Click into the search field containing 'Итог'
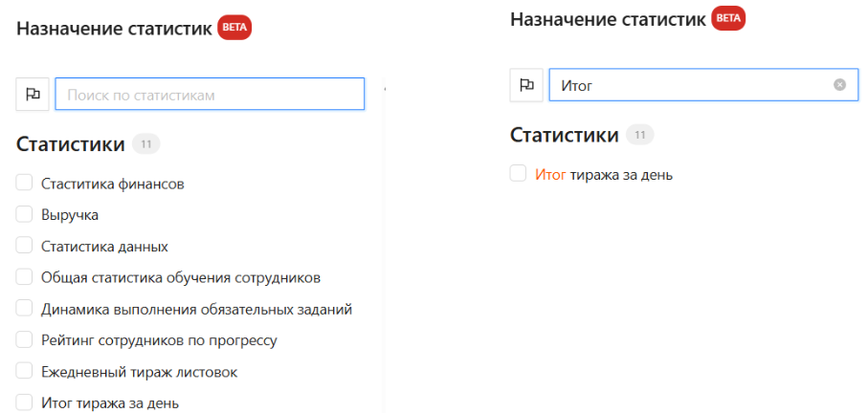868x413 pixels. (689, 85)
